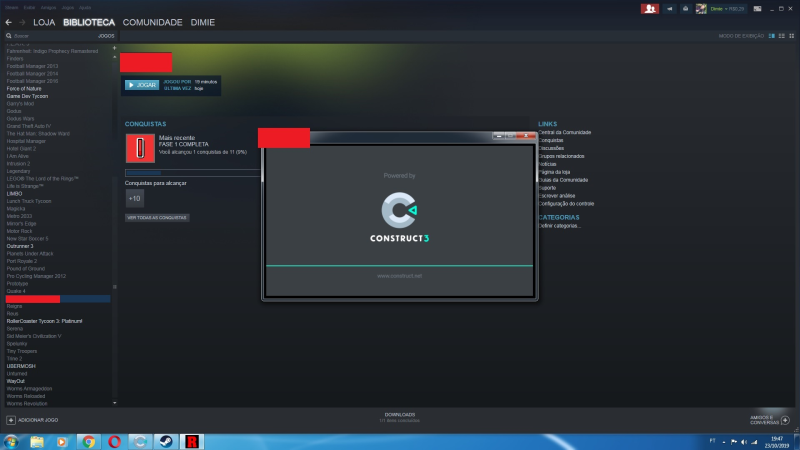This screenshot has height=450, width=800.
Task: Click the +10 remaining achievements tile
Action: click(135, 198)
